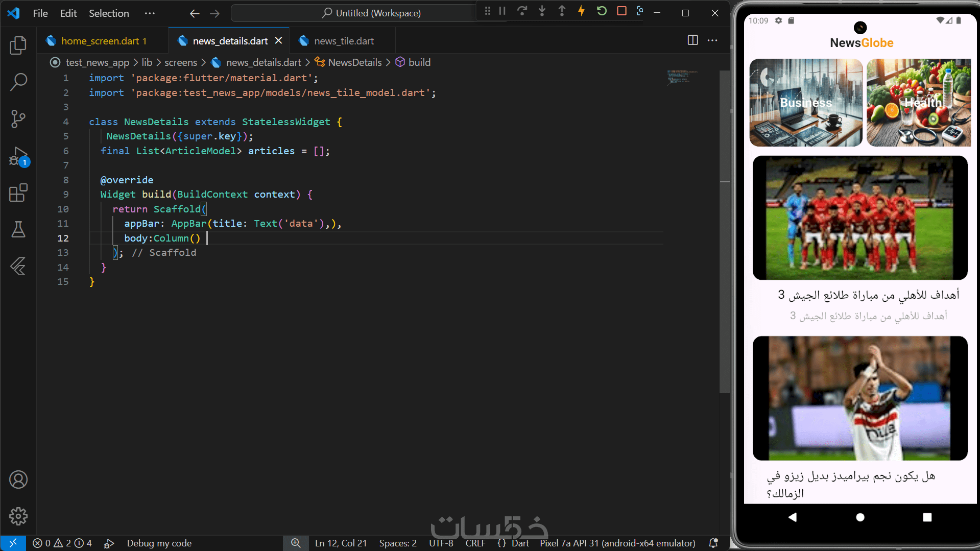
Task: Open the Explorer view in activity bar
Action: coord(18,45)
